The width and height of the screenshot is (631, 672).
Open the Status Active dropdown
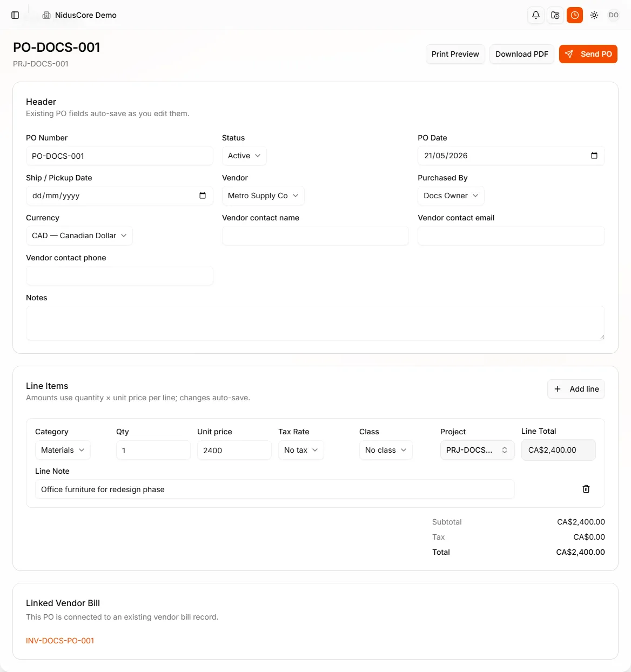tap(244, 156)
